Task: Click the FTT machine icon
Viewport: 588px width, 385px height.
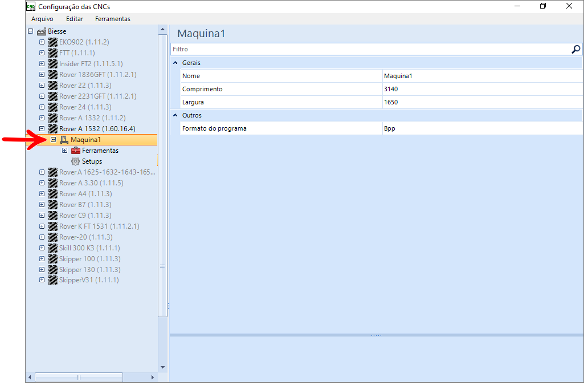Action: point(53,53)
